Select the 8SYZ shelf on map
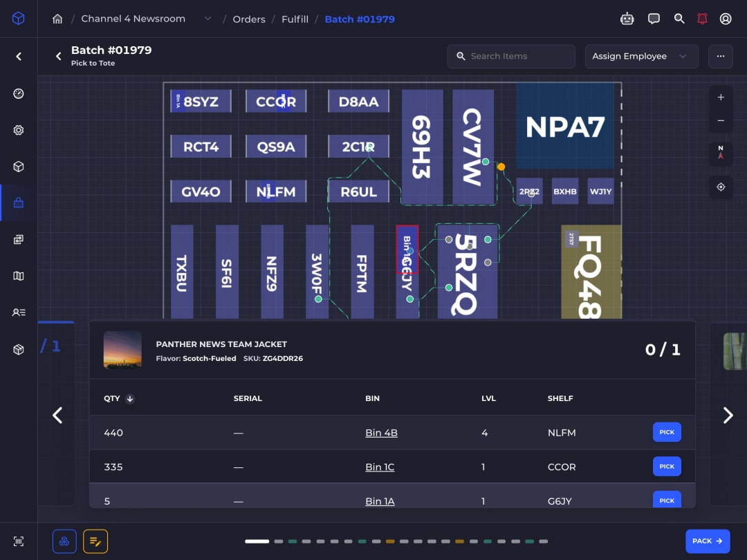This screenshot has width=747, height=560. click(201, 102)
